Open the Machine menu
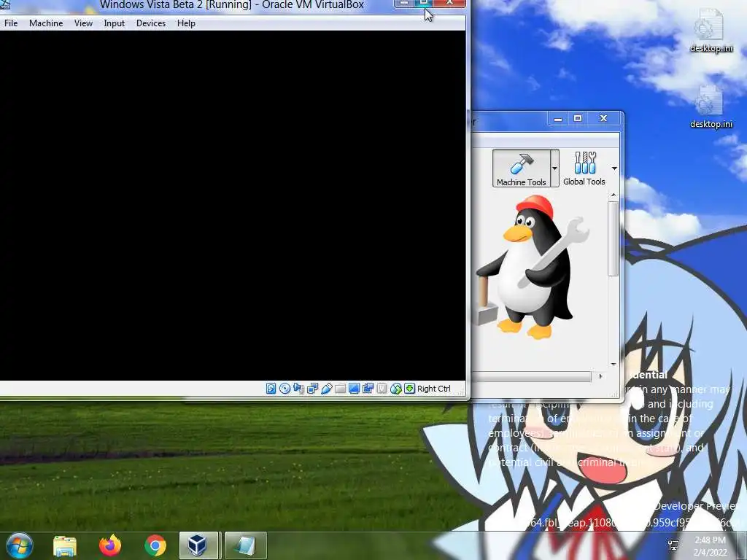 coord(46,23)
